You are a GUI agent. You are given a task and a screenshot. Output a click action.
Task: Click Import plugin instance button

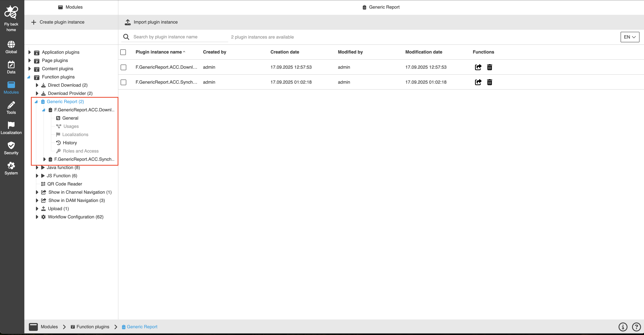coord(151,22)
